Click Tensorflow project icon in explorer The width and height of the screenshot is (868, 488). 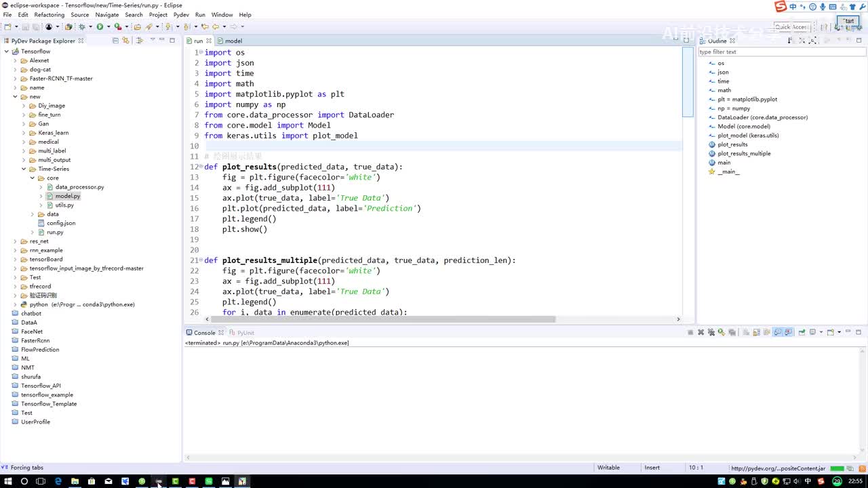pyautogui.click(x=15, y=52)
